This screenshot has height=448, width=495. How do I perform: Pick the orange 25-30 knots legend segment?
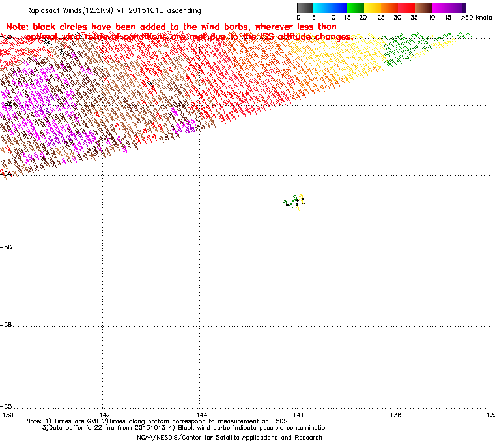click(x=389, y=8)
